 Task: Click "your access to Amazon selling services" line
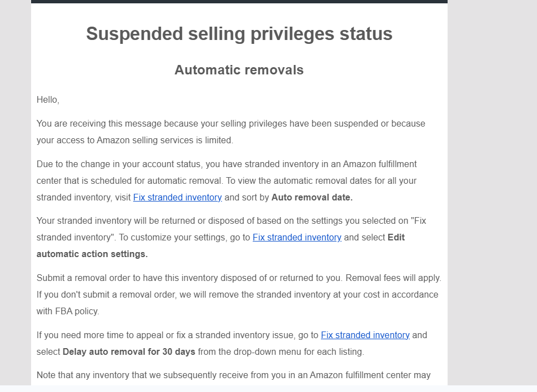(135, 140)
